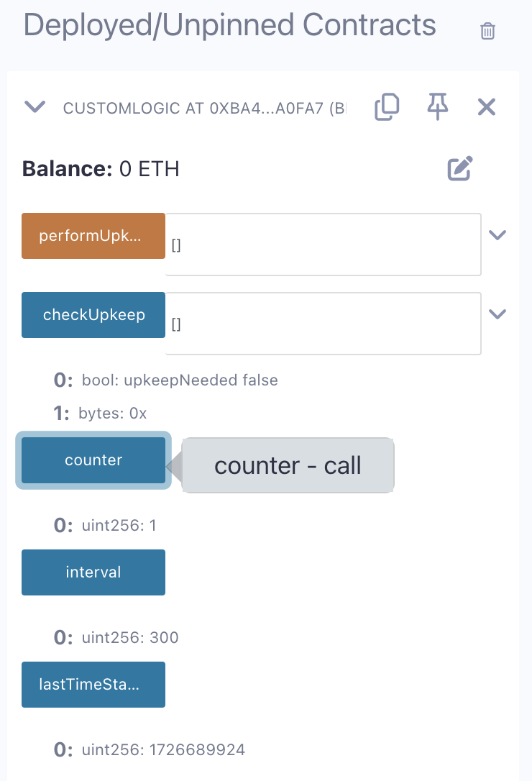This screenshot has width=532, height=781.
Task: Remove the CUSTOMLOGIC contract instance
Action: point(487,108)
